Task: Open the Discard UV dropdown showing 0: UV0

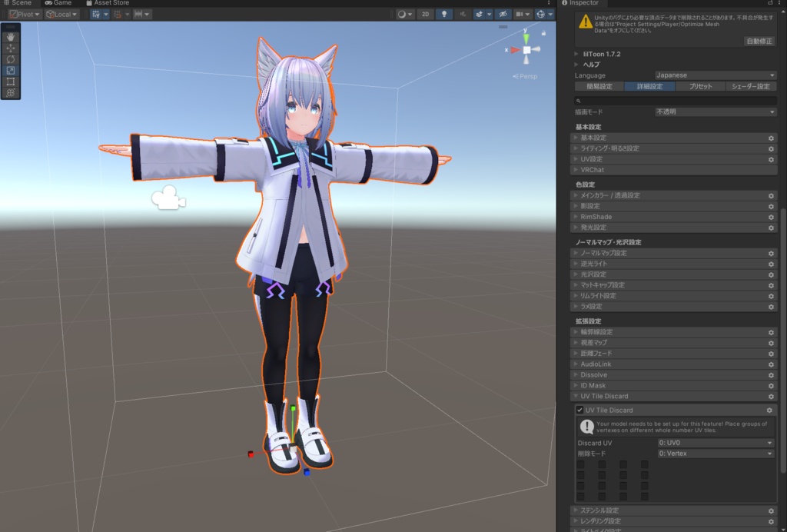Action: tap(715, 443)
